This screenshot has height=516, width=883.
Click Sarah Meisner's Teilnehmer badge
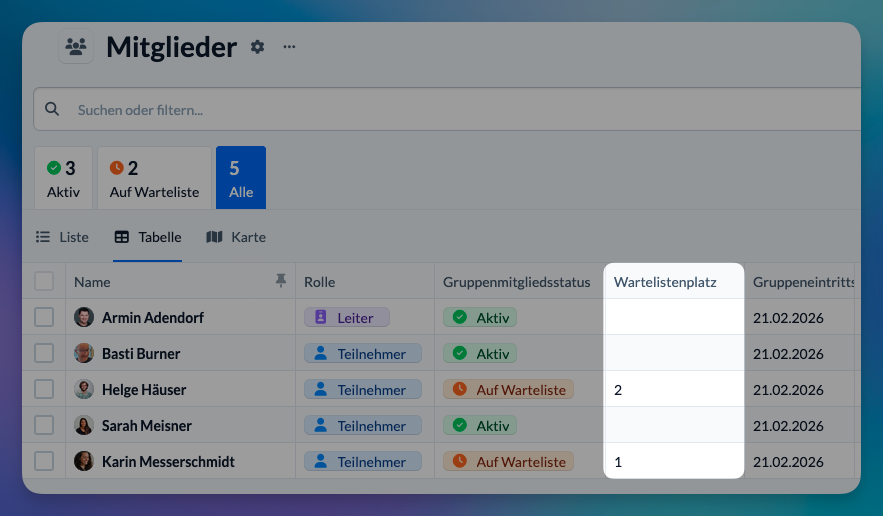[363, 425]
